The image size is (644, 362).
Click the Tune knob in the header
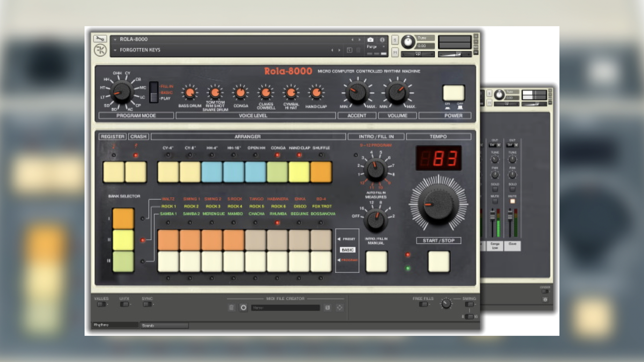click(408, 42)
